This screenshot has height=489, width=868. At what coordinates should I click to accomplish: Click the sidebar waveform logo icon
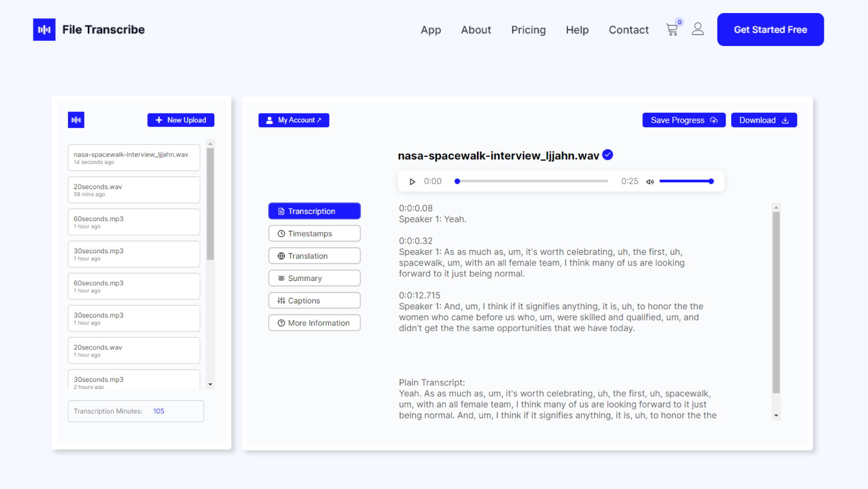(76, 120)
